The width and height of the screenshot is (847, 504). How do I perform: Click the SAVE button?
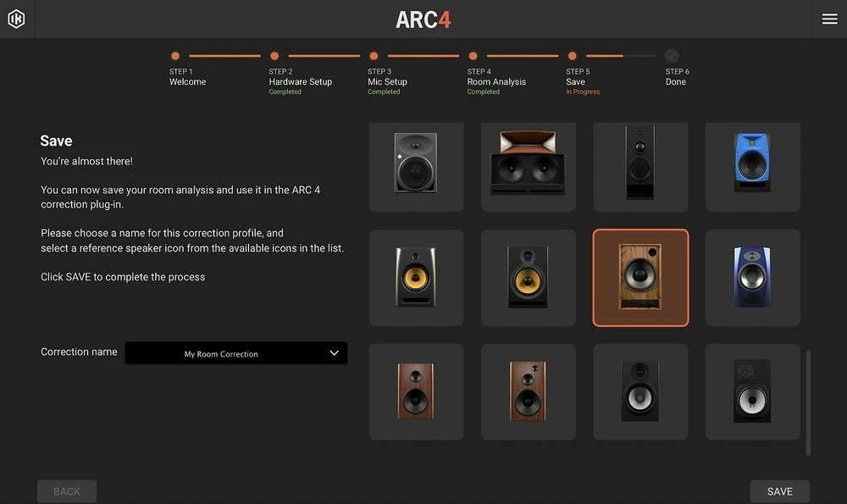click(779, 491)
